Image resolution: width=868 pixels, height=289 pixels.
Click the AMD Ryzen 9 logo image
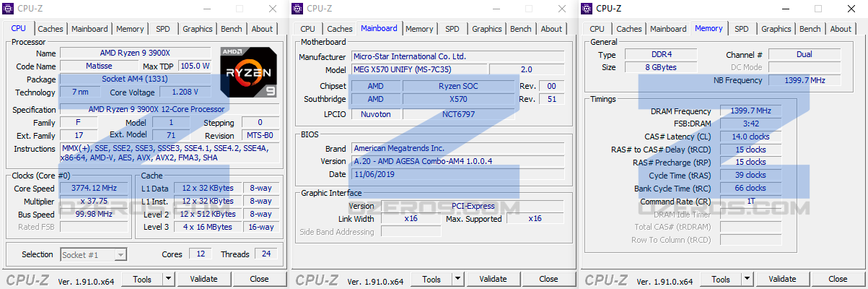coord(248,72)
